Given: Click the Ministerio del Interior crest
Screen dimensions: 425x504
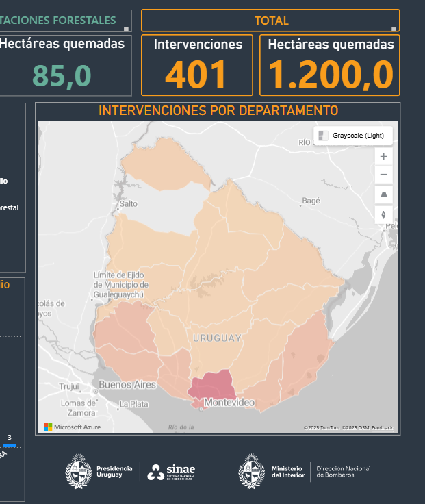Looking at the screenshot, I should pyautogui.click(x=251, y=471).
